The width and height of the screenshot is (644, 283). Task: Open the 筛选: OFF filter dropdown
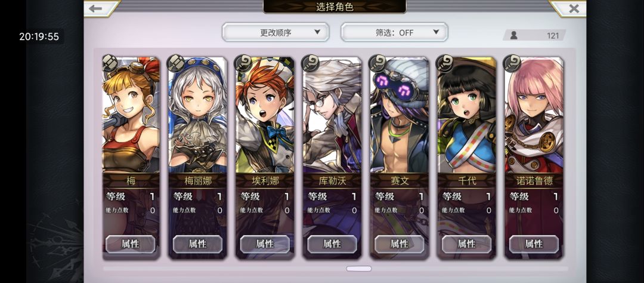click(x=394, y=32)
